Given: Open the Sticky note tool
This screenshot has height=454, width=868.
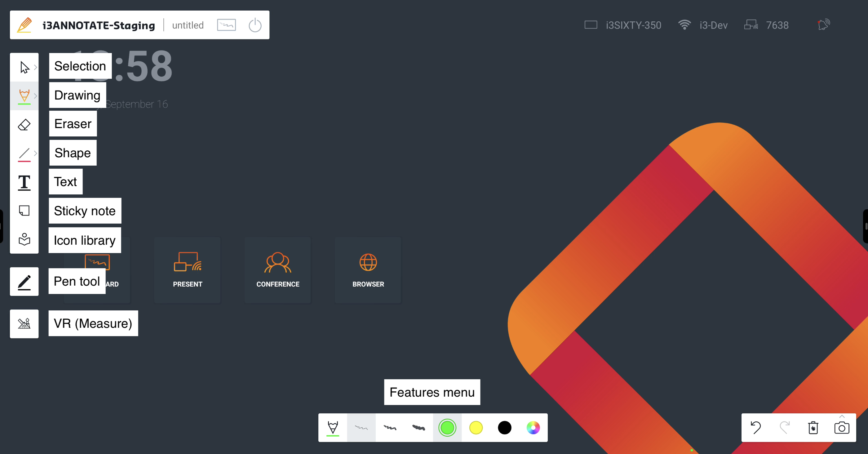Looking at the screenshot, I should 24,211.
